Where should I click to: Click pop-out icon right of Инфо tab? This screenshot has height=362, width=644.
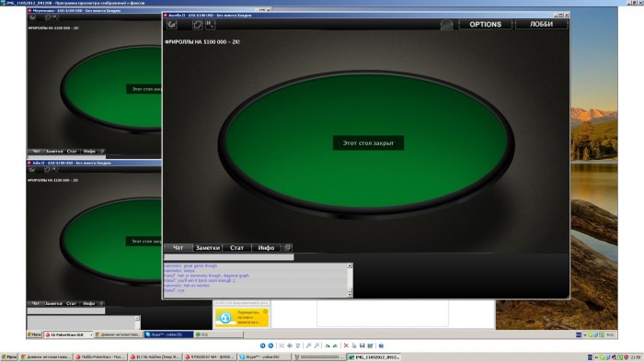pos(287,248)
